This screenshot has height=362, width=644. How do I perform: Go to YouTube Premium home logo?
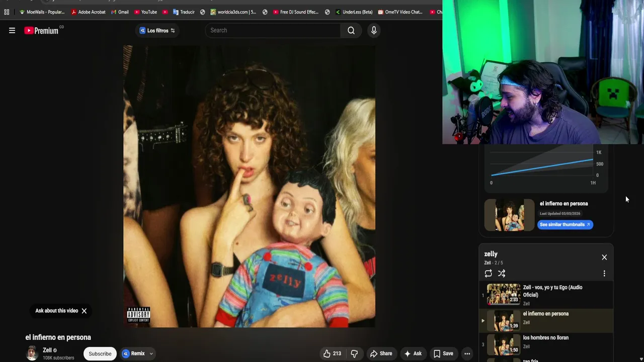pos(42,31)
